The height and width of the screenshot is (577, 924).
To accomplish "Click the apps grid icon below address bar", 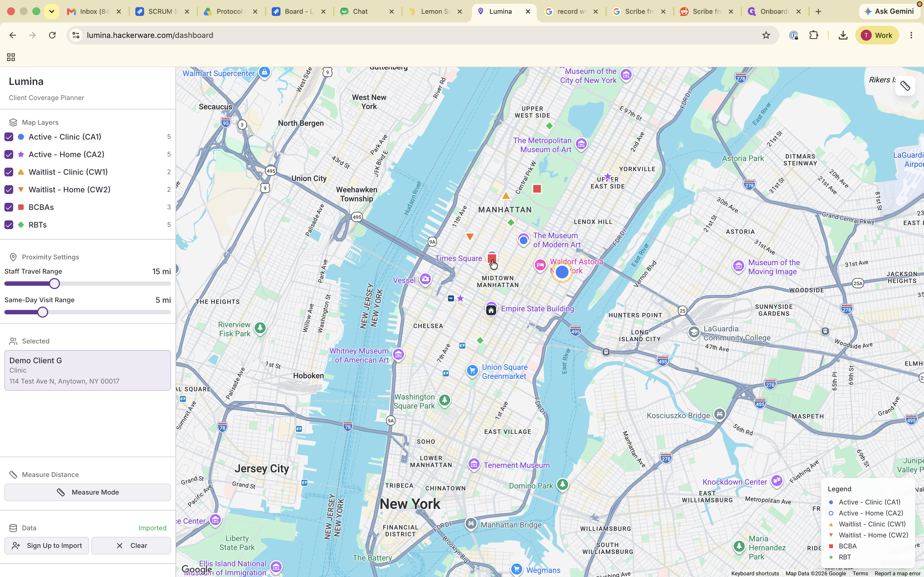I will tap(11, 57).
